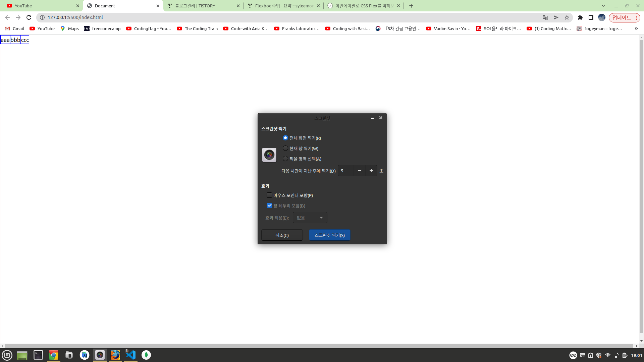644x362 pixels.
Task: Click the Google Translate icon in address bar
Action: click(x=545, y=17)
